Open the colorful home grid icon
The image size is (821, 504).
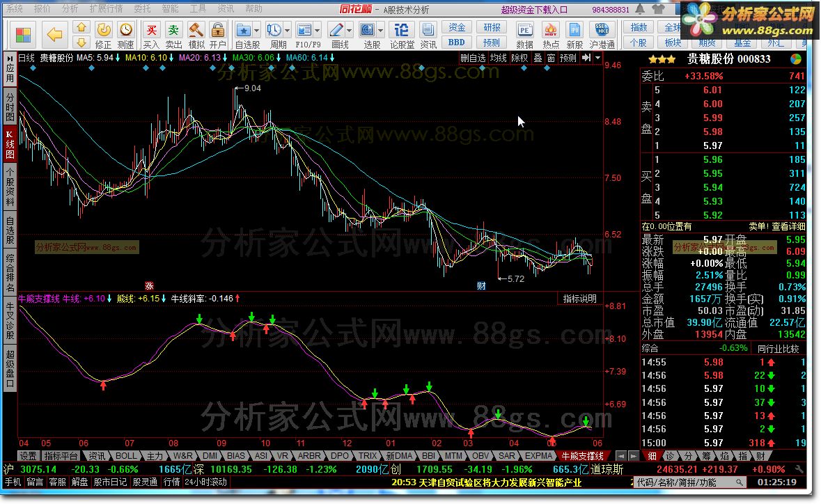click(23, 35)
